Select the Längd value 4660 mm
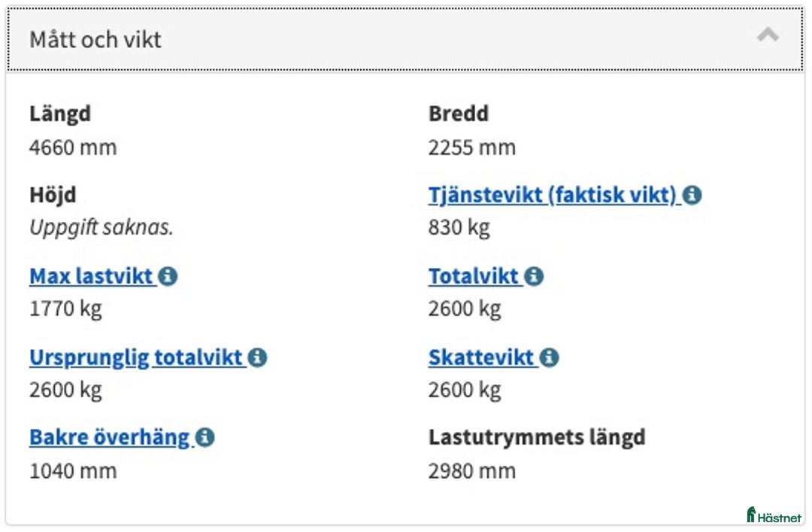The width and height of the screenshot is (812, 532). [72, 147]
